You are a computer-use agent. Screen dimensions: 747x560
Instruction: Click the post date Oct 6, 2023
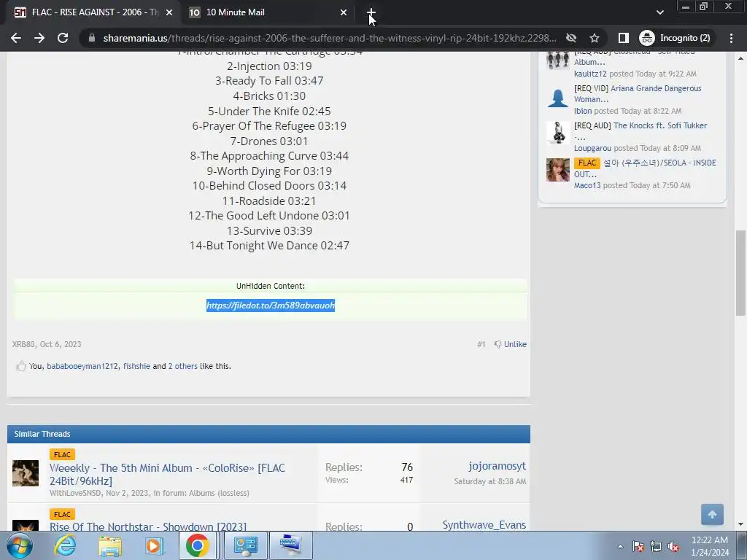coord(61,344)
